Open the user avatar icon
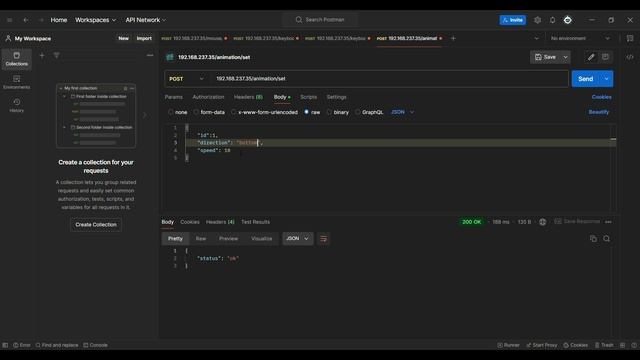 tap(568, 20)
